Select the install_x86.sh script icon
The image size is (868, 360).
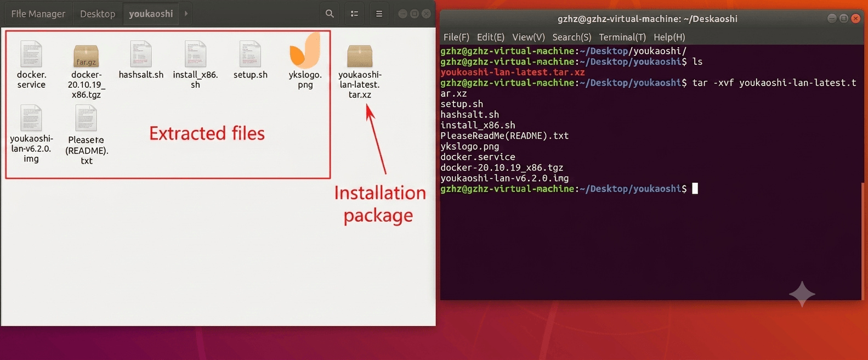(195, 54)
